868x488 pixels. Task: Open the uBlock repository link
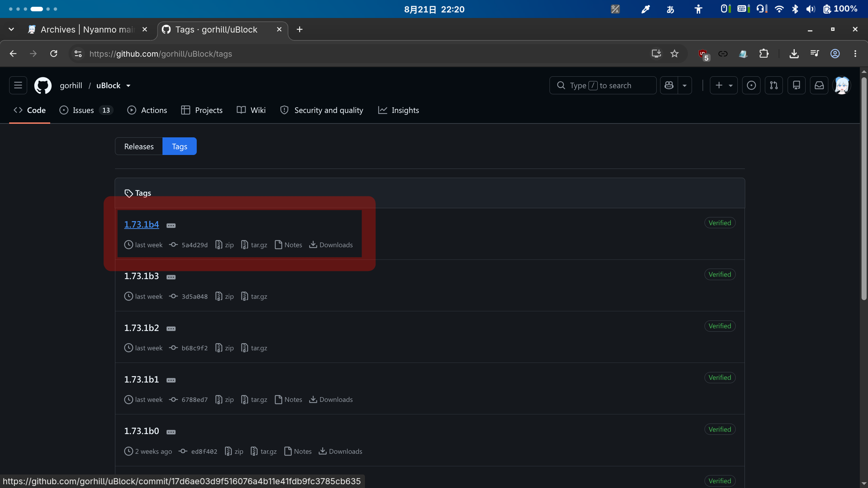click(x=108, y=85)
